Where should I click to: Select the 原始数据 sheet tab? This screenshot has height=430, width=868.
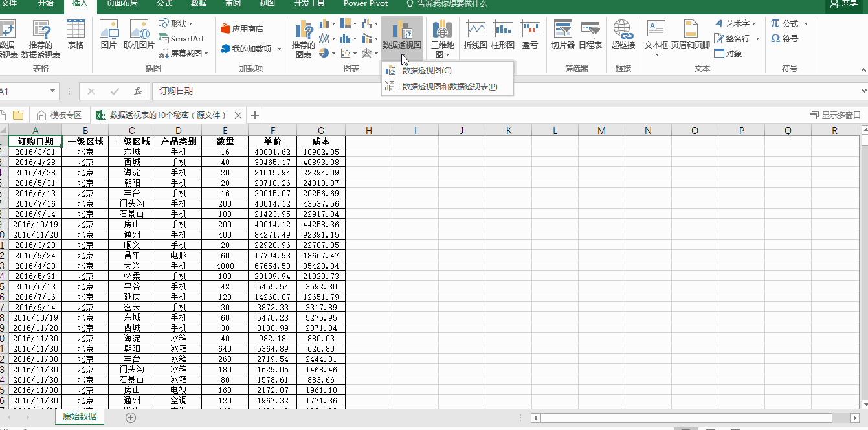(x=80, y=416)
